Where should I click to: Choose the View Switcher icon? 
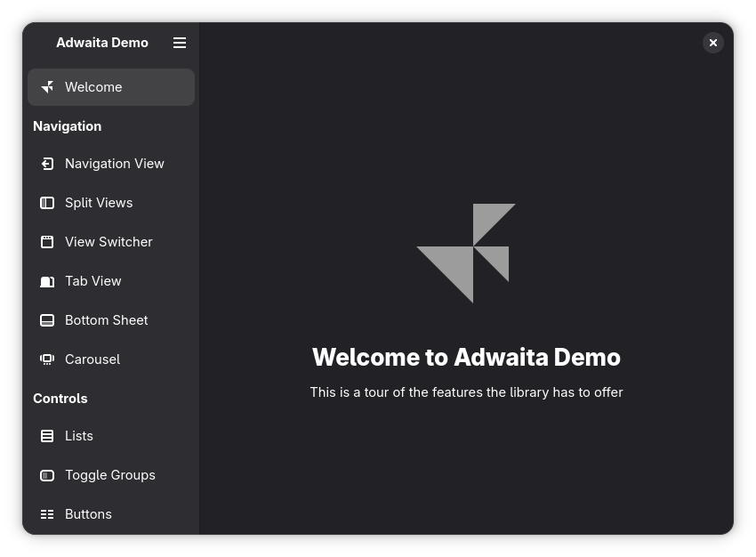(47, 242)
